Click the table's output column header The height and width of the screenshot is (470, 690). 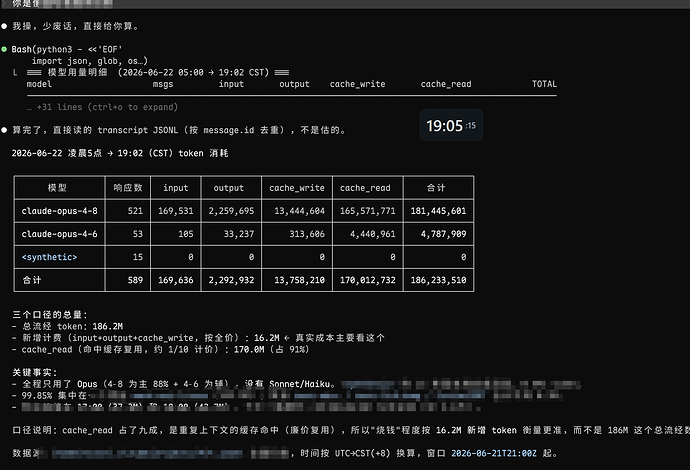(x=228, y=188)
